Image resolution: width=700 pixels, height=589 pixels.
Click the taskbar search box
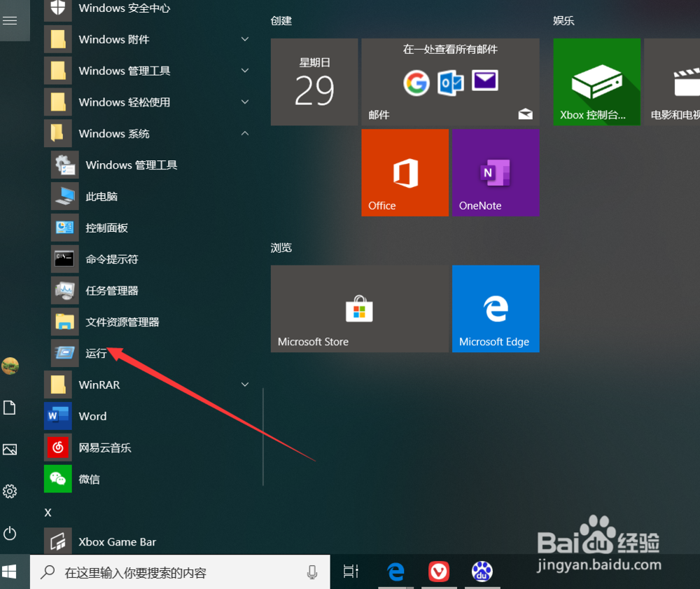pos(180,572)
